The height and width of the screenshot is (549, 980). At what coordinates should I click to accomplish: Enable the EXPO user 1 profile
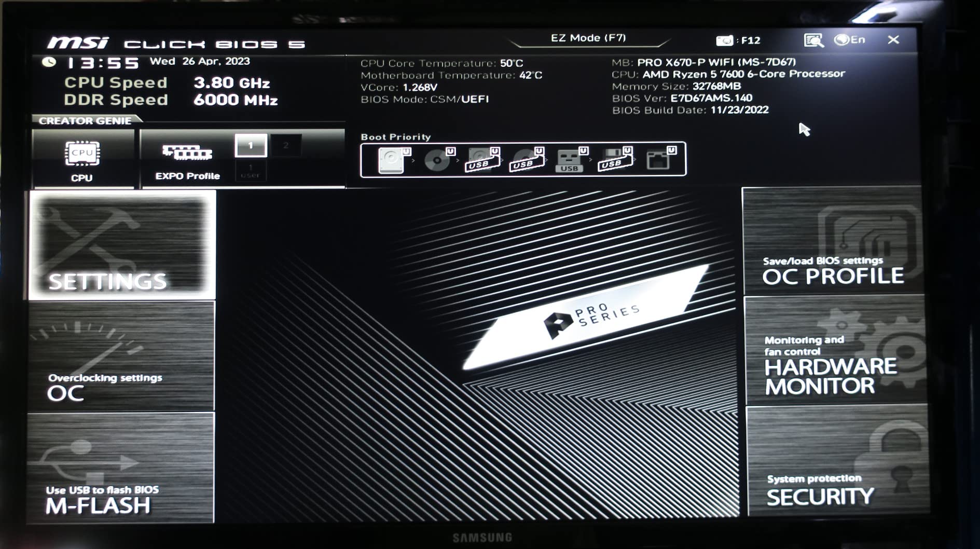point(251,171)
